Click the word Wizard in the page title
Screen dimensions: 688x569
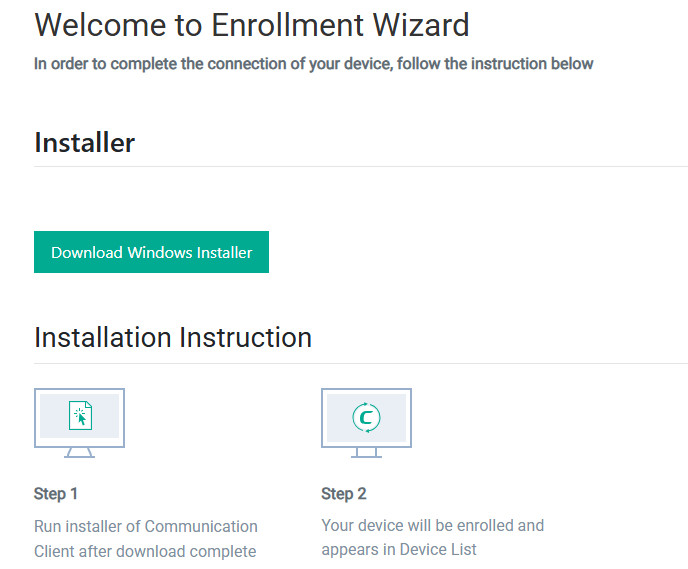421,25
